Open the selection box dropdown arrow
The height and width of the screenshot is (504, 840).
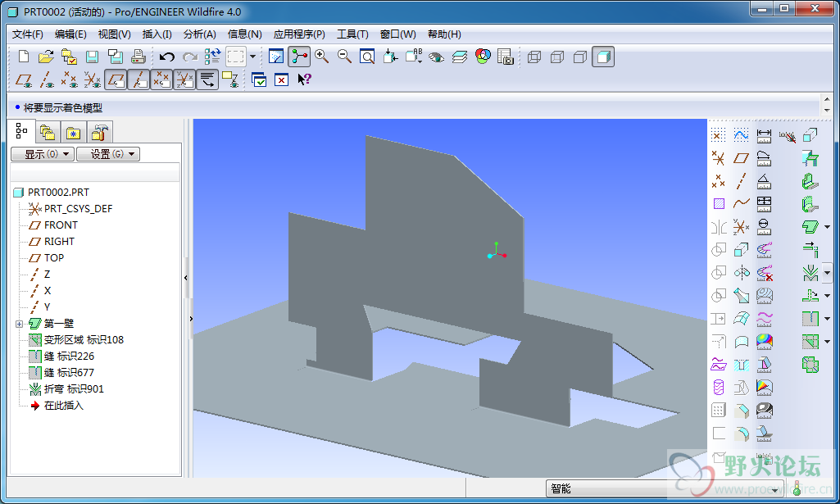pyautogui.click(x=253, y=57)
